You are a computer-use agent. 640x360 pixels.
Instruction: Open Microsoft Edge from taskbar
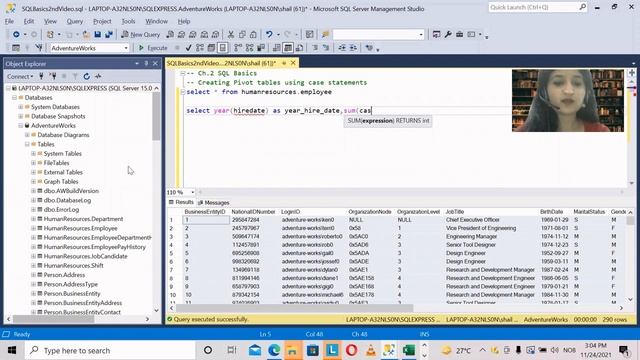click(274, 350)
